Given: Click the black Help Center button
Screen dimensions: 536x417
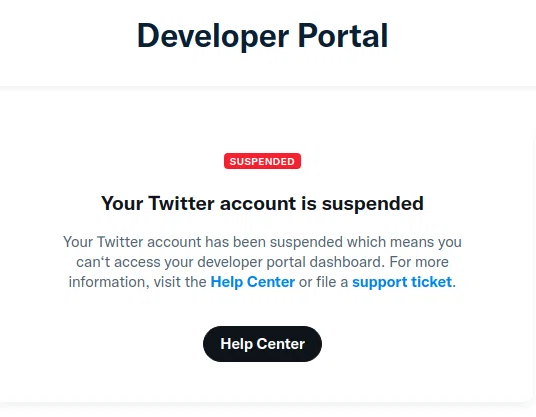Looking at the screenshot, I should (262, 344).
